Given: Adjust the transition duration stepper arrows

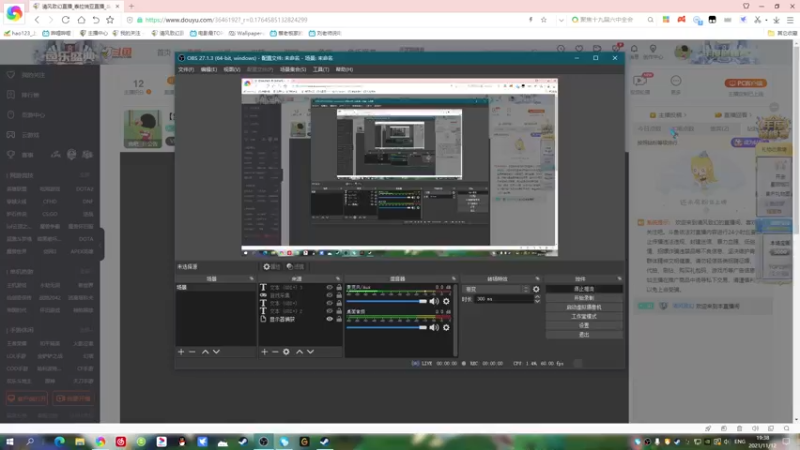Looking at the screenshot, I should [x=537, y=299].
